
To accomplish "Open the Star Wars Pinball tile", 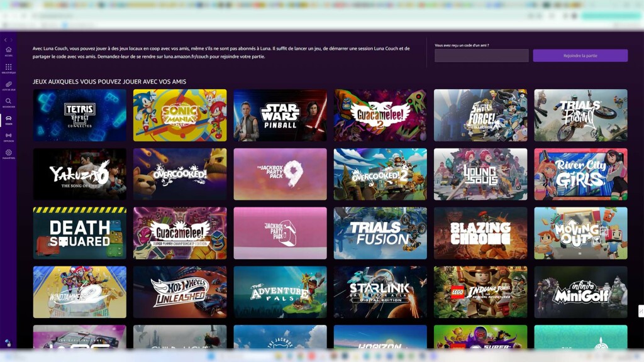I will pyautogui.click(x=280, y=116).
